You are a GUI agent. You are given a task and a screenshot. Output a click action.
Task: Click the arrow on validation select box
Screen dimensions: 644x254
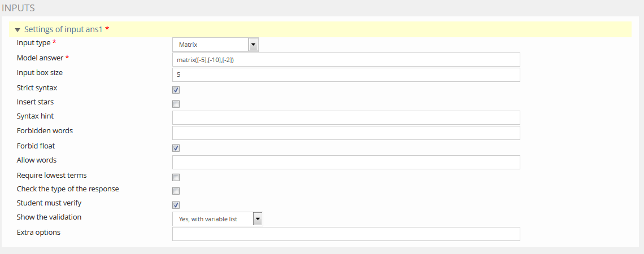point(258,219)
